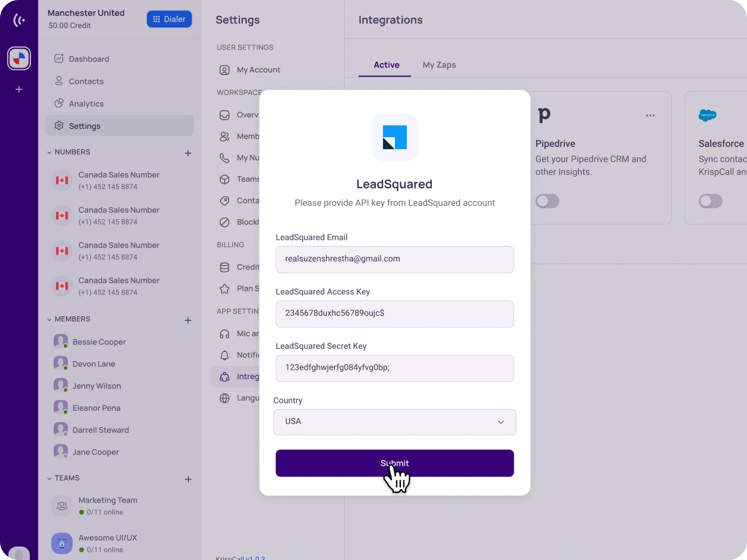Open Integrations settings icon
The width and height of the screenshot is (747, 560).
pos(225,377)
